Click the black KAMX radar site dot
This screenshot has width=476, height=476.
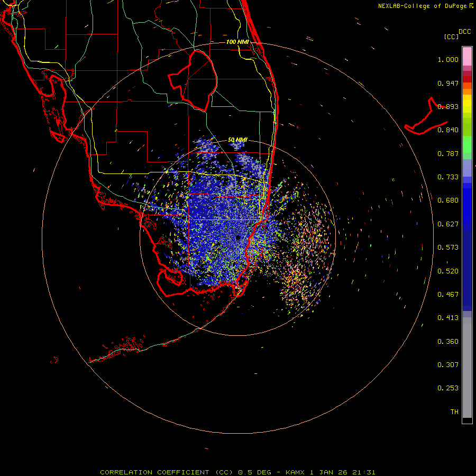point(238,237)
